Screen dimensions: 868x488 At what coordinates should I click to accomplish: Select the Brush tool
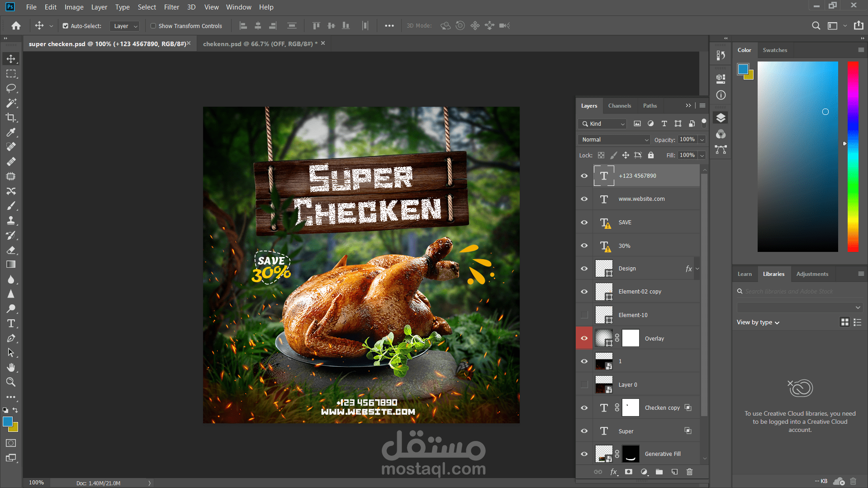coord(11,206)
